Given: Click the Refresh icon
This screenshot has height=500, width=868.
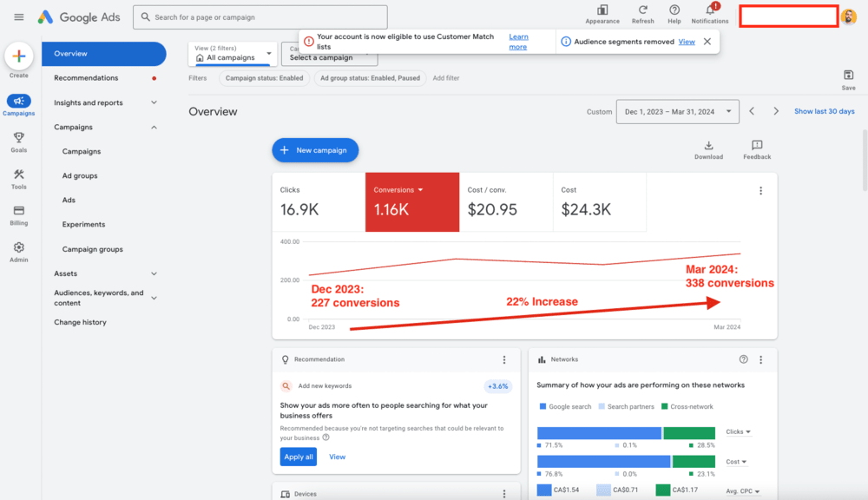Looking at the screenshot, I should point(642,11).
